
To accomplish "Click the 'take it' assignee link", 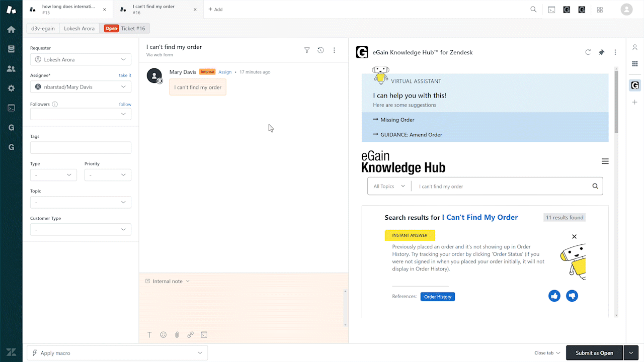I will click(125, 75).
